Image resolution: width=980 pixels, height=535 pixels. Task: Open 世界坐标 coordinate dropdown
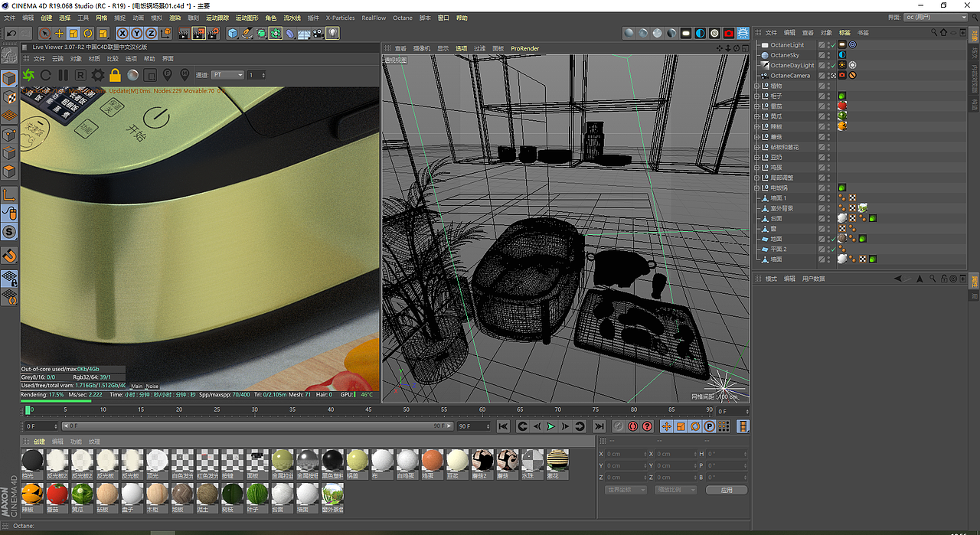click(626, 490)
